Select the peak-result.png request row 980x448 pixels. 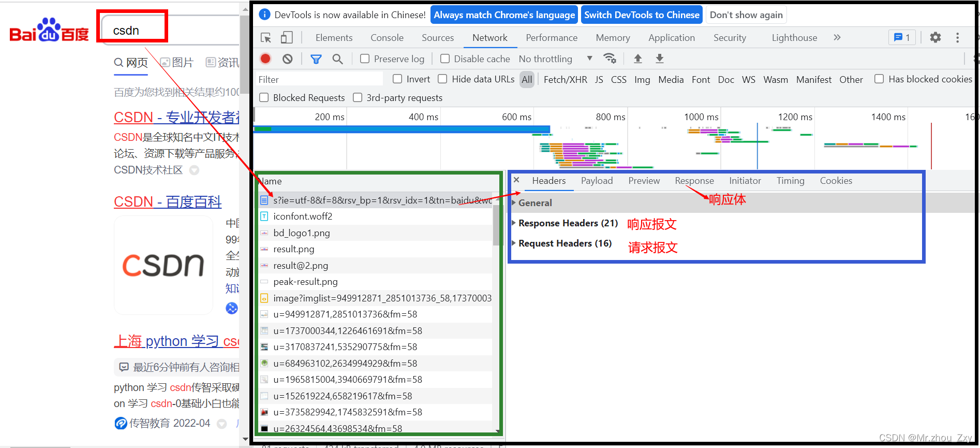[376, 282]
